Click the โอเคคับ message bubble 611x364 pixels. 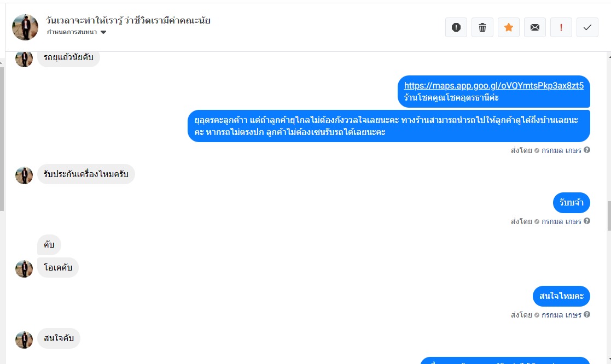coord(58,267)
